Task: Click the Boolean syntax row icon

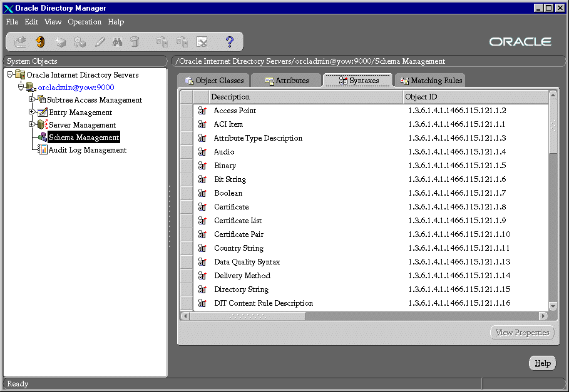Action: [202, 193]
